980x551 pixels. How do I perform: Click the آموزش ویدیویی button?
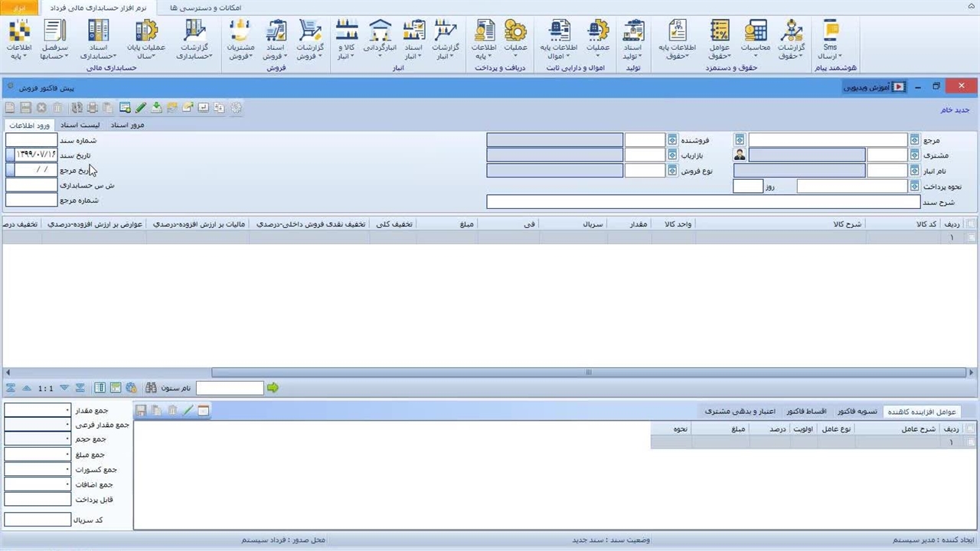(874, 87)
